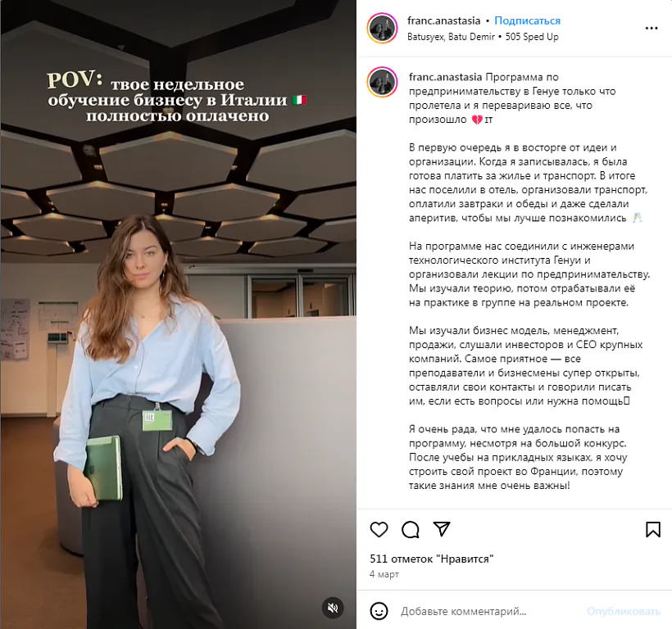Open the 4 март post date
Screen dimensions: 672x629
[x=384, y=574]
